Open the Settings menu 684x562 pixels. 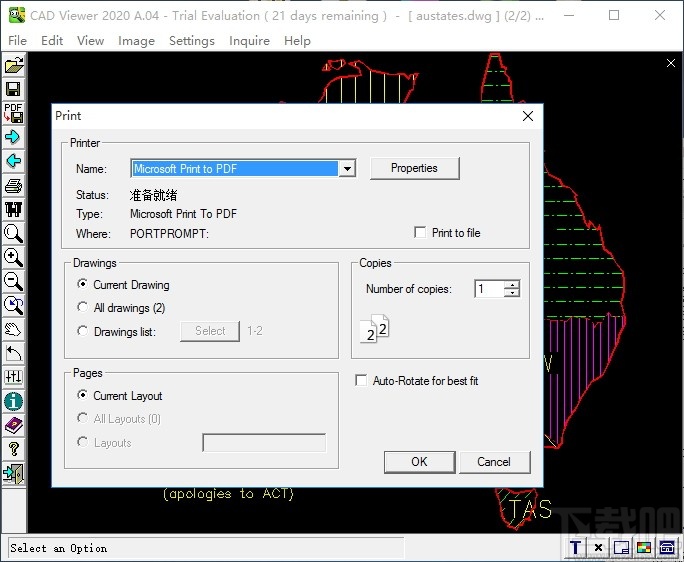[192, 41]
